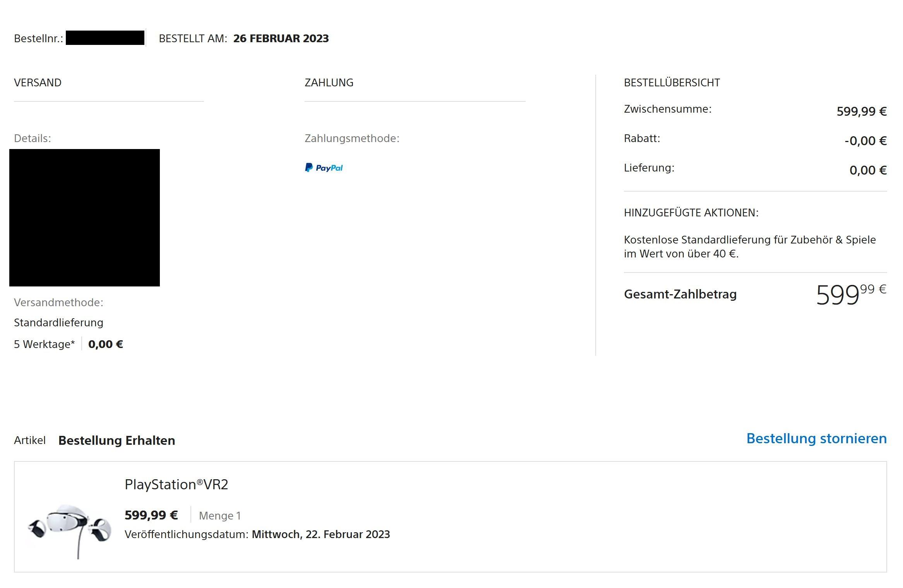Click the Zahlungsmethode label
Image resolution: width=903 pixels, height=588 pixels.
coord(352,138)
